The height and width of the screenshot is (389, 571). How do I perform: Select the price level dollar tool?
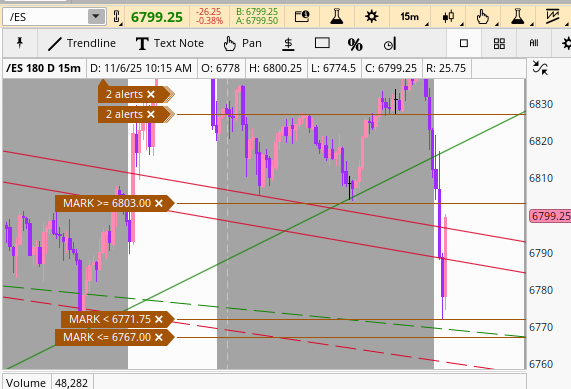pos(288,44)
